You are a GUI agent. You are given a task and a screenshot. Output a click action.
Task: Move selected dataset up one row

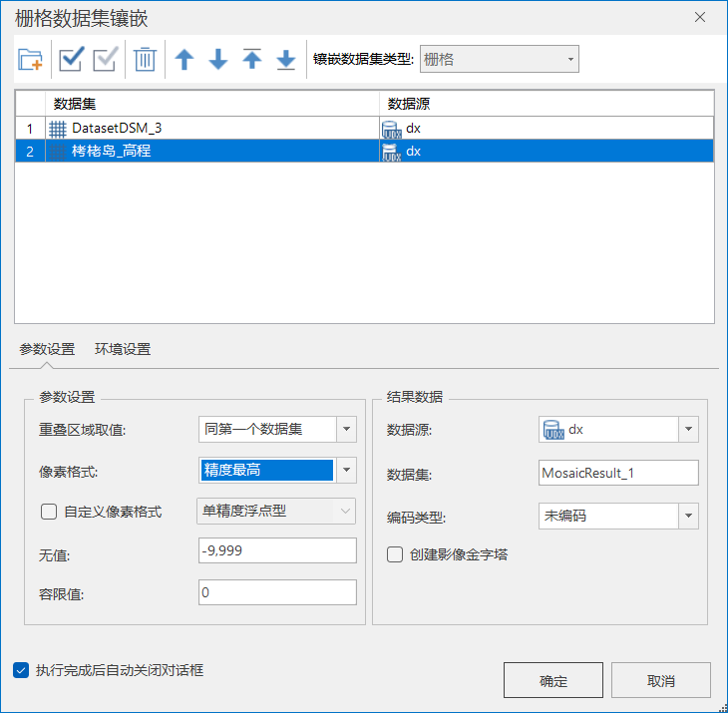pos(184,60)
